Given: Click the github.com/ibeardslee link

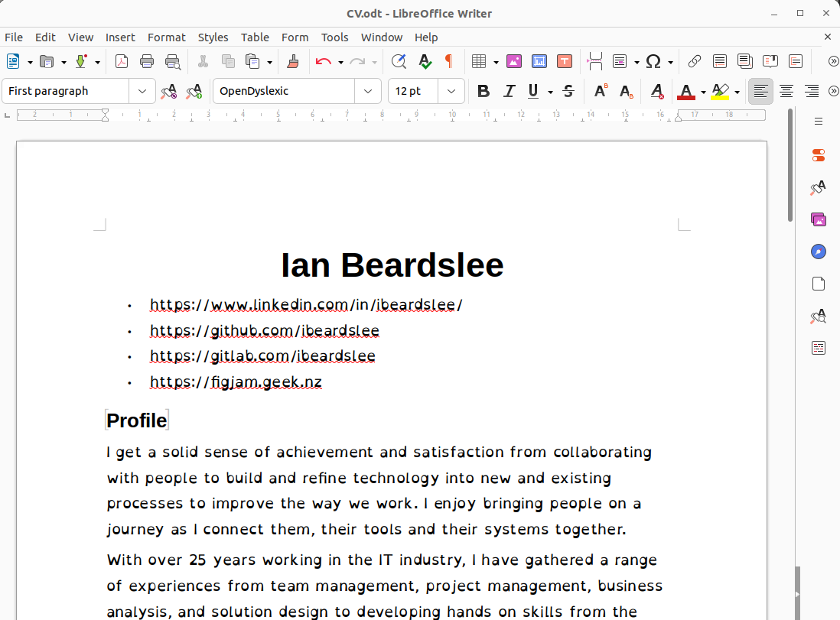Looking at the screenshot, I should 264,330.
